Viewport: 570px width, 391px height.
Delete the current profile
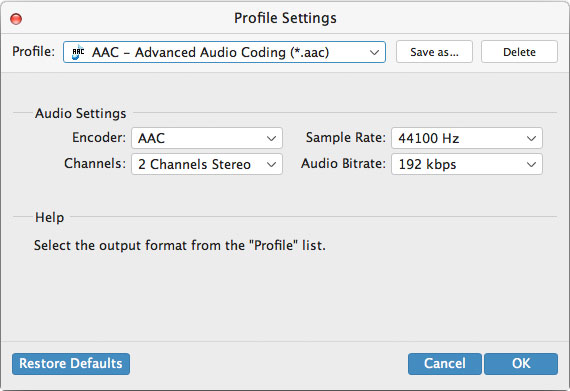tap(519, 52)
